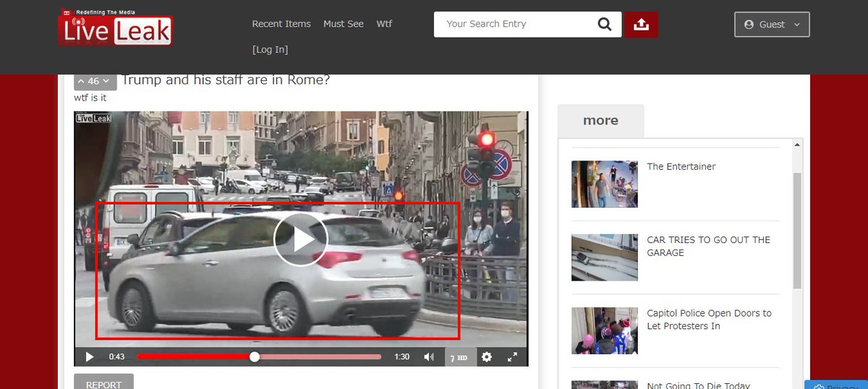
Task: Click the wtf is it description text
Action: point(90,98)
